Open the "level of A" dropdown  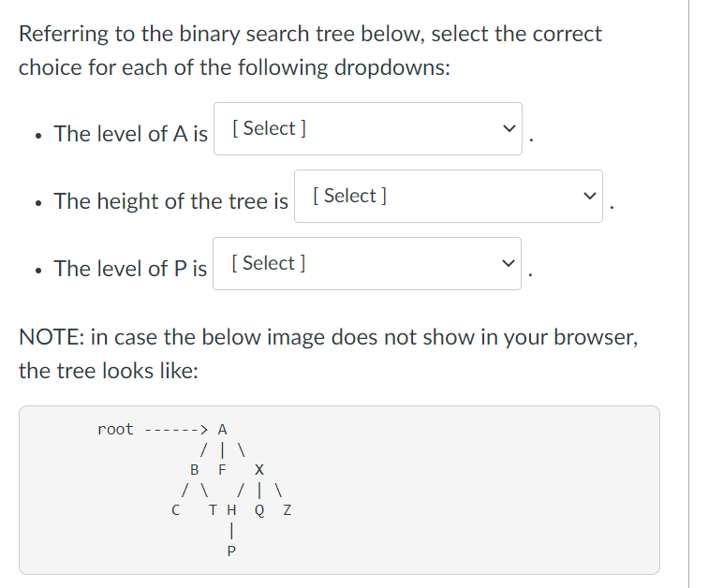pyautogui.click(x=367, y=129)
